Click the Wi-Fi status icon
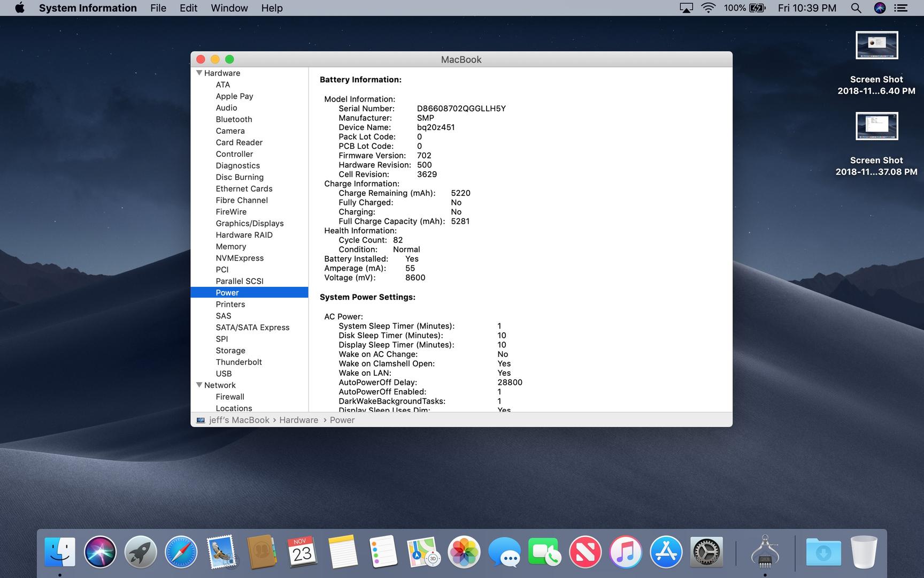 pyautogui.click(x=709, y=8)
